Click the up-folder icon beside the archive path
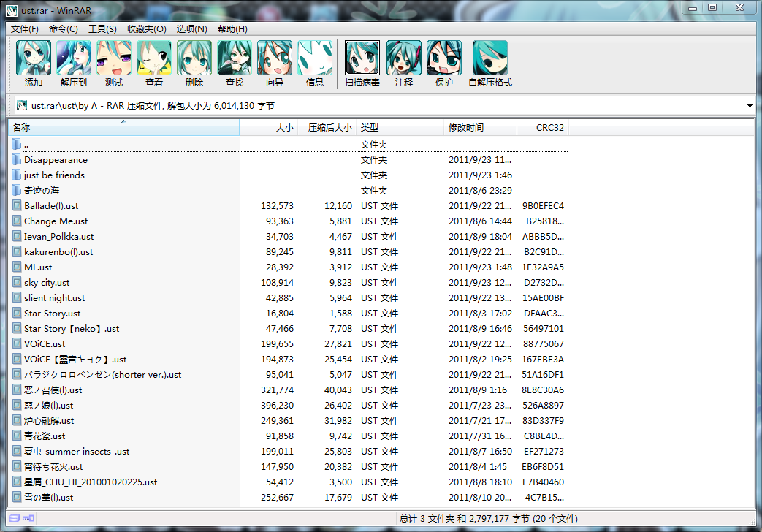The image size is (762, 532). coord(21,105)
